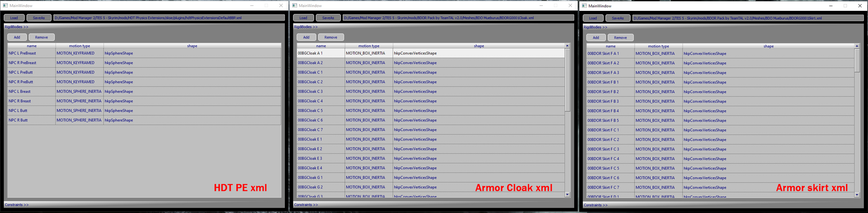Select the 00BDOR Skirt F A 1 row

pos(721,54)
